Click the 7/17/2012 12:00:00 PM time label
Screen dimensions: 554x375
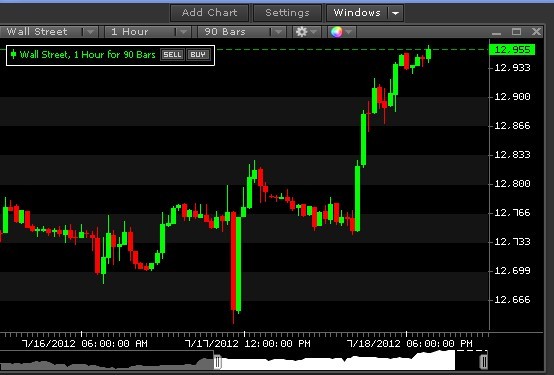click(247, 344)
